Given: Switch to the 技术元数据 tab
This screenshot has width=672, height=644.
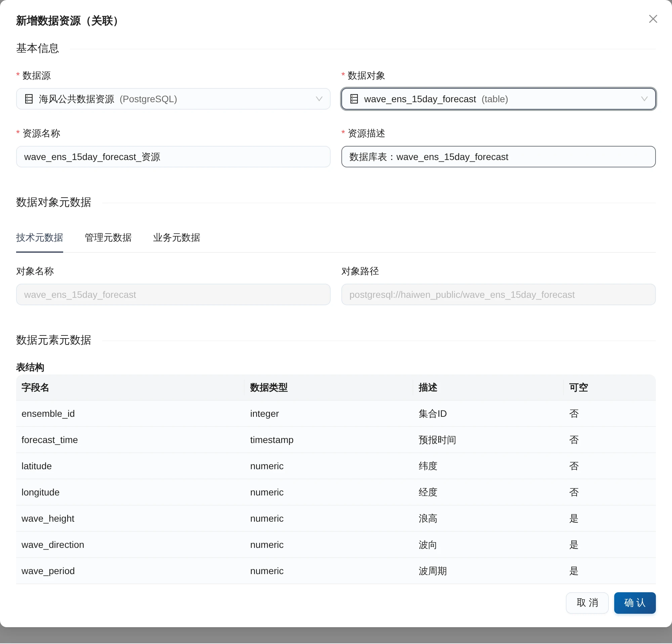Looking at the screenshot, I should (x=39, y=237).
